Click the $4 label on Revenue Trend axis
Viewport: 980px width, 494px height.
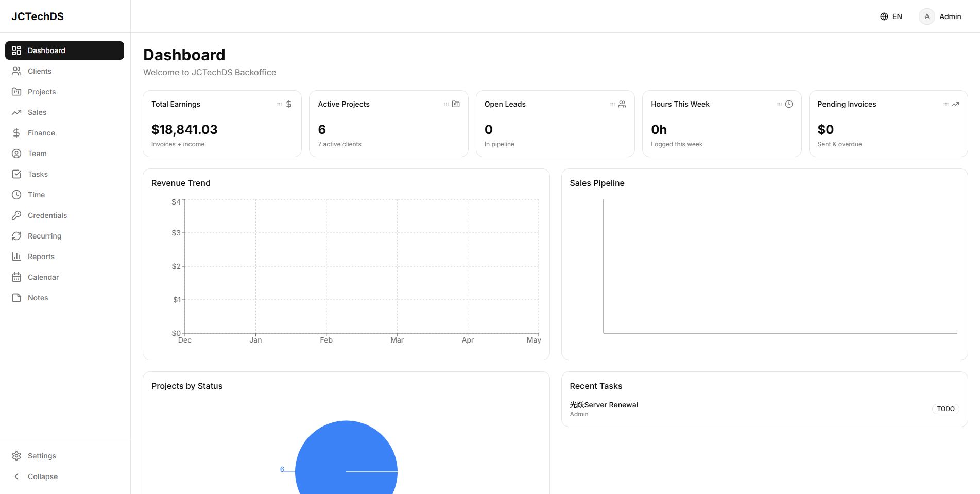coord(176,202)
